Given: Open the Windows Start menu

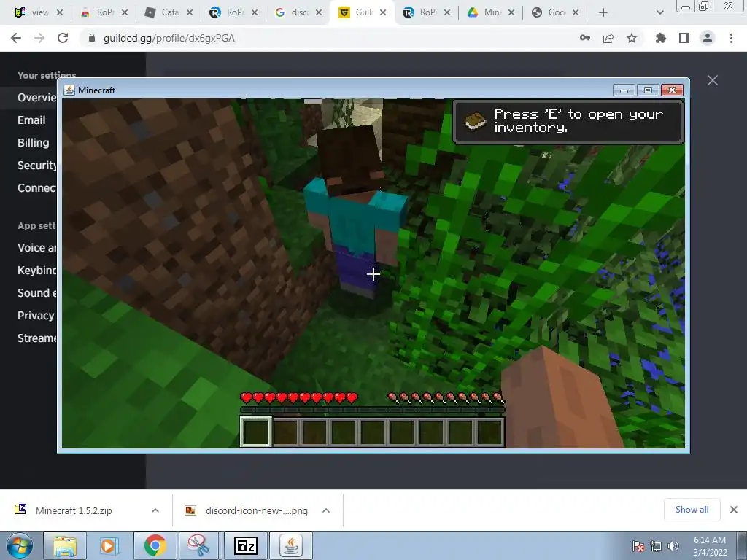Looking at the screenshot, I should (x=19, y=545).
